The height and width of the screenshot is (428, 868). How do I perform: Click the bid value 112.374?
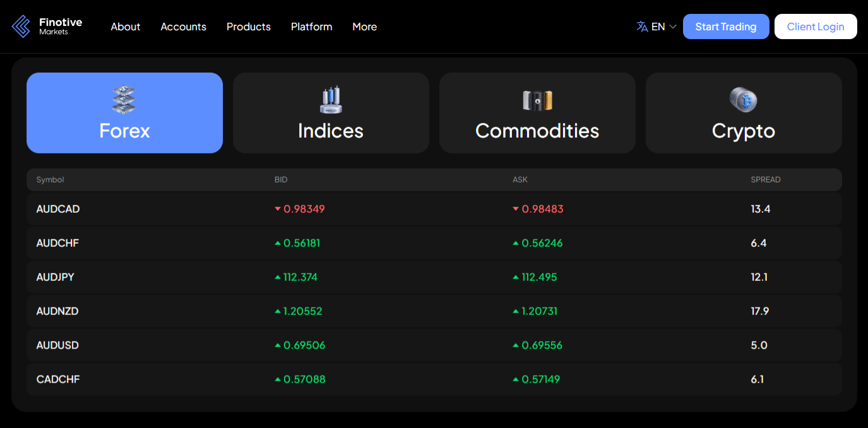[300, 277]
